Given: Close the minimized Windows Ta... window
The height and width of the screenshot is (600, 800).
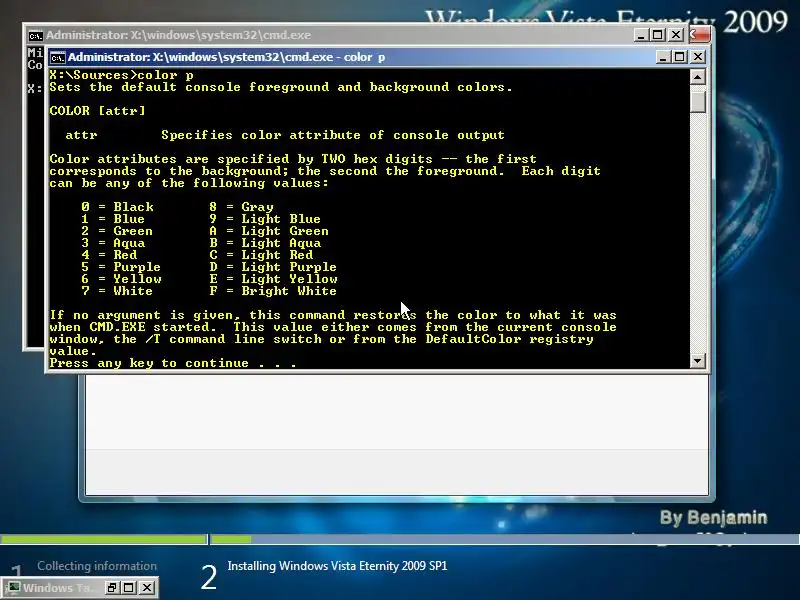Looking at the screenshot, I should (x=147, y=588).
